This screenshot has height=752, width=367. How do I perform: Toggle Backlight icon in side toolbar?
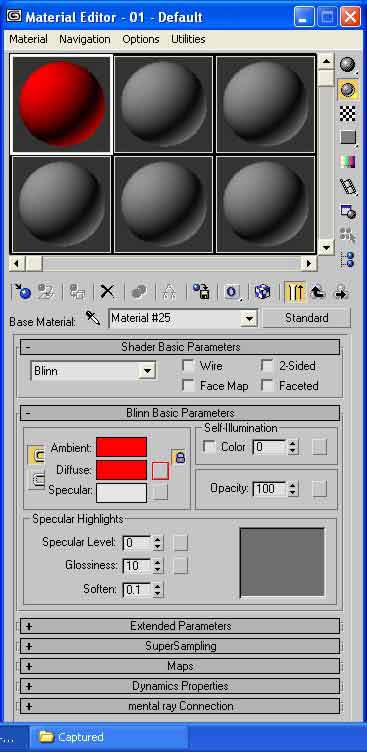[x=348, y=89]
